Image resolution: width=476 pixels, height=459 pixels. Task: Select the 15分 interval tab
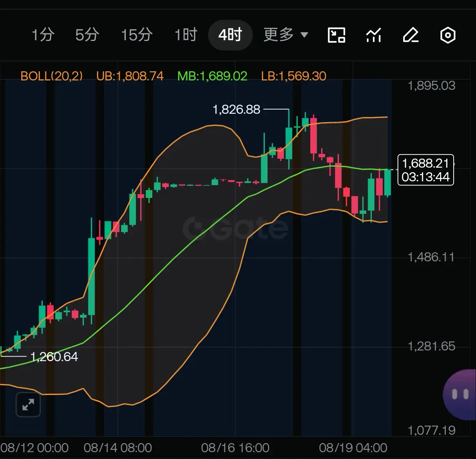(137, 35)
